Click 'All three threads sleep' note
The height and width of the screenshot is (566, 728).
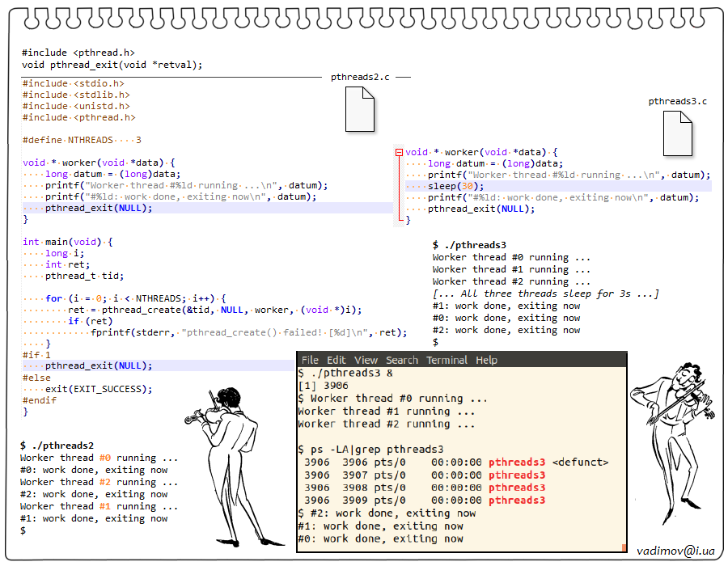545,294
